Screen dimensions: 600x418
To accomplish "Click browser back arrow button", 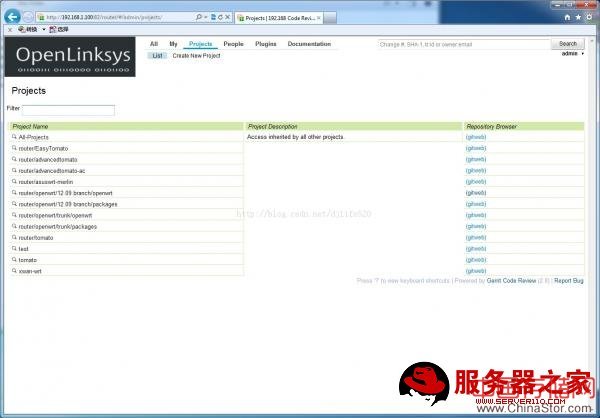I will [x=12, y=17].
